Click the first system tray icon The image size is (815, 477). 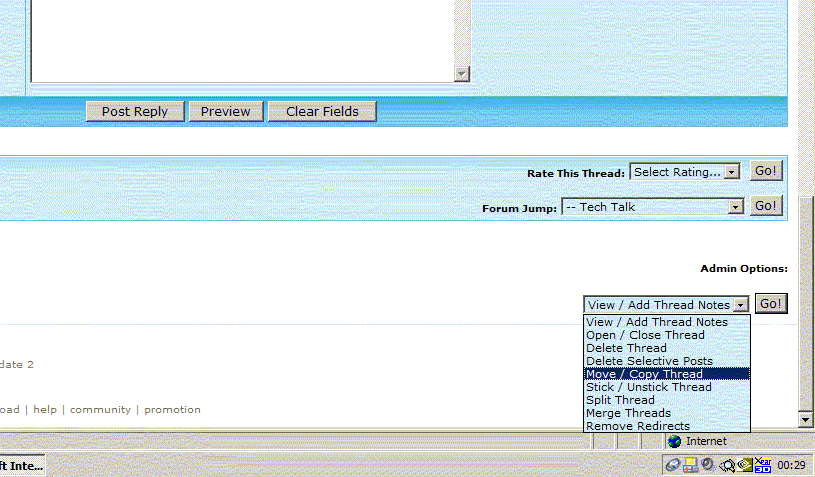(x=673, y=465)
